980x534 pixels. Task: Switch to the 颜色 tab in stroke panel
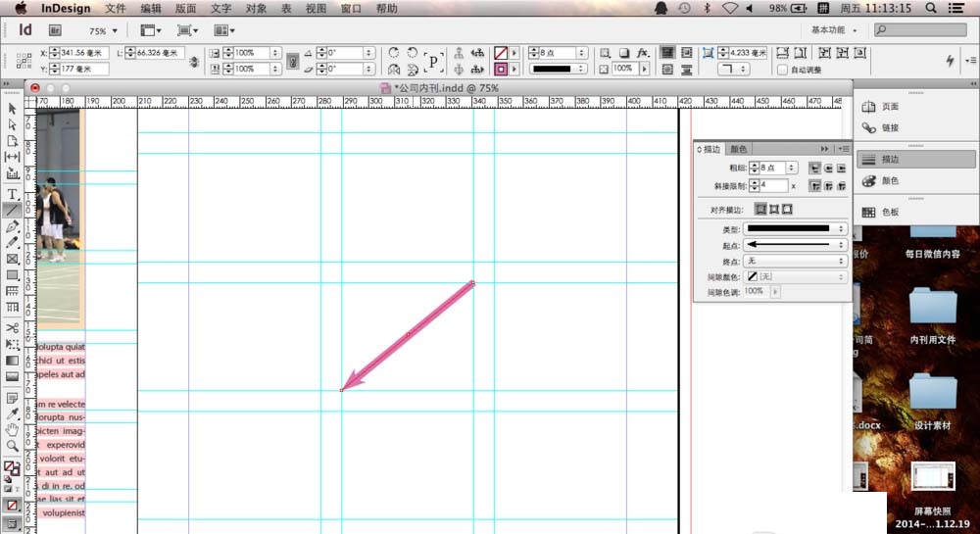[739, 149]
